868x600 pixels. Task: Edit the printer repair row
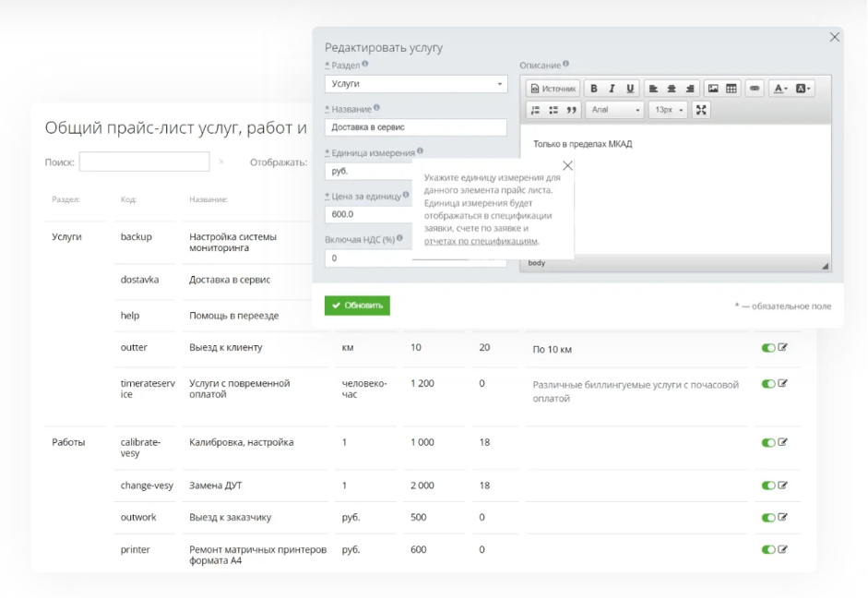coord(783,549)
